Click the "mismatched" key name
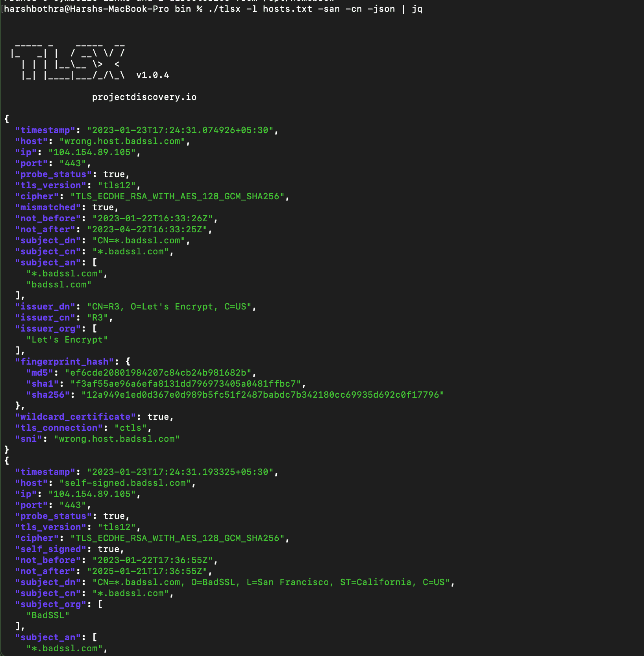 click(x=48, y=207)
